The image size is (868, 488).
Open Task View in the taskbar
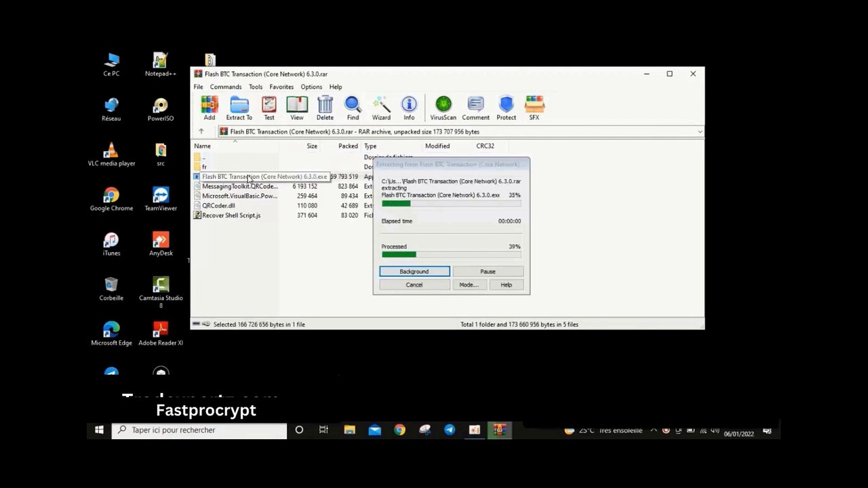[323, 430]
